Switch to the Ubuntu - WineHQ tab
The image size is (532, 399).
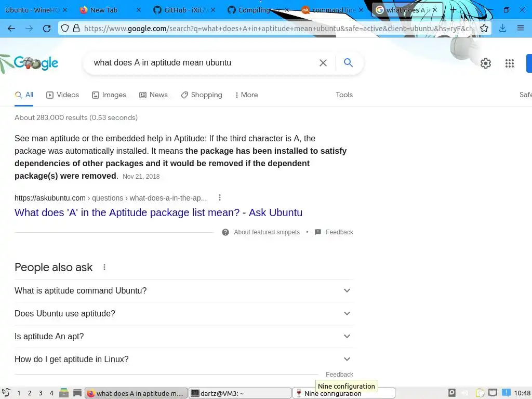pos(32,10)
